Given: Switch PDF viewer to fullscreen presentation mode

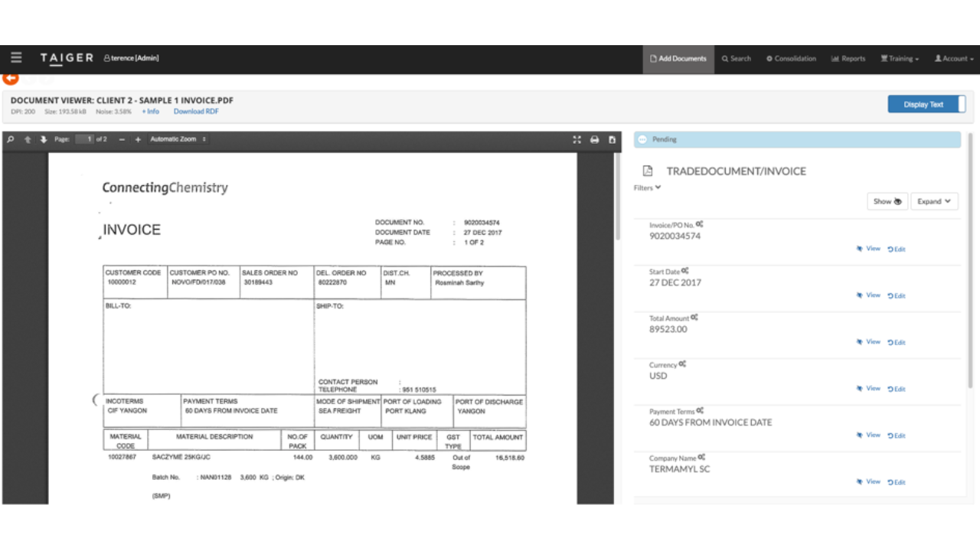Looking at the screenshot, I should [x=577, y=139].
